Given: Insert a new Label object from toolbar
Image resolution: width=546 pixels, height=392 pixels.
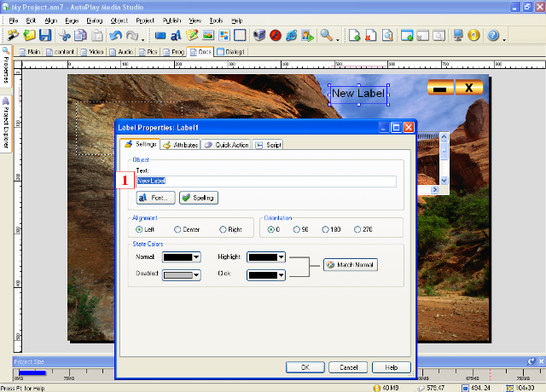Looking at the screenshot, I should pos(176,36).
